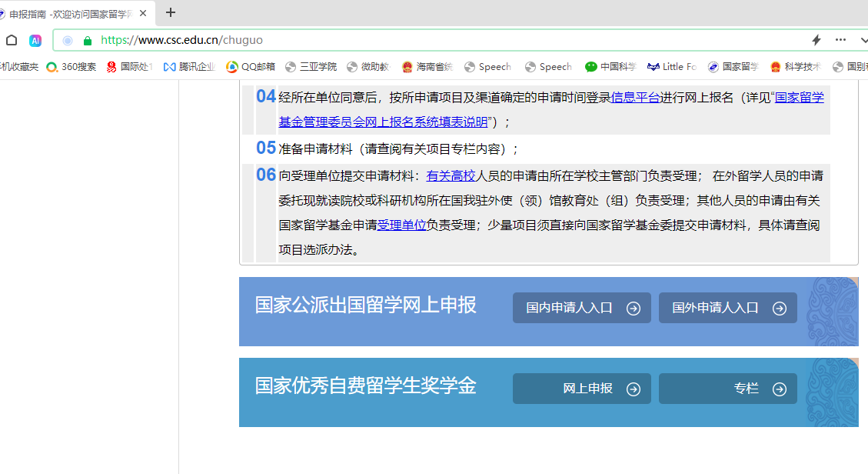Click the lightning speed mode icon
The width and height of the screenshot is (868, 474).
(x=816, y=40)
